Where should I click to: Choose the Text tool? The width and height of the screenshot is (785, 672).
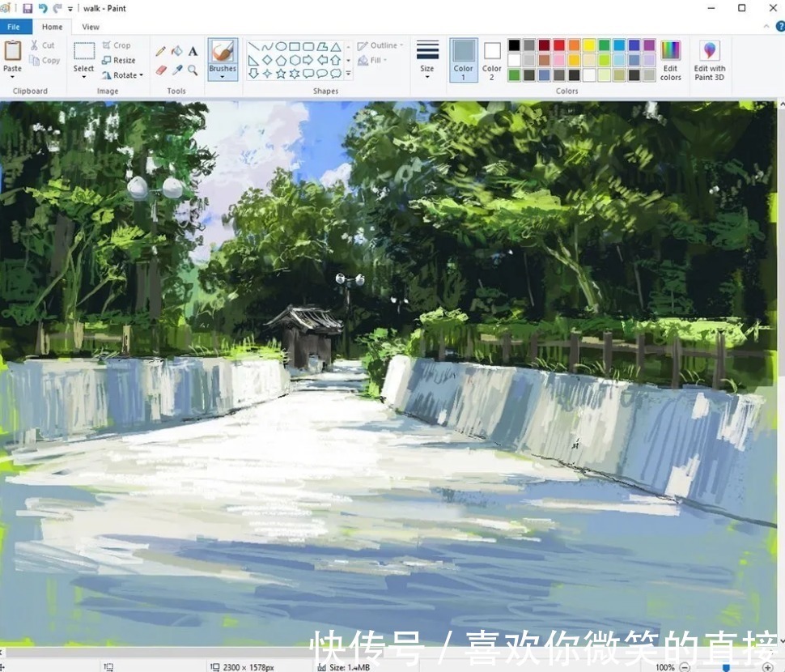pyautogui.click(x=192, y=50)
